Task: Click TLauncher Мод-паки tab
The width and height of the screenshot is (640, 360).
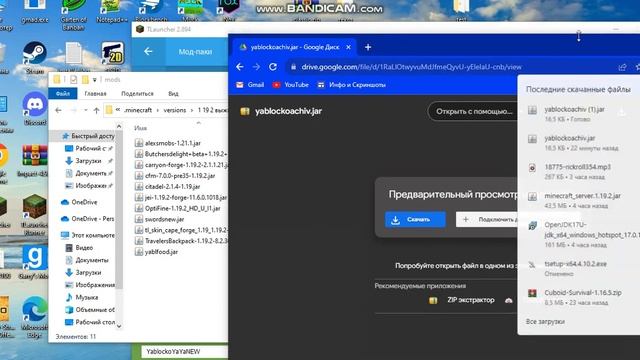Action: [x=195, y=52]
